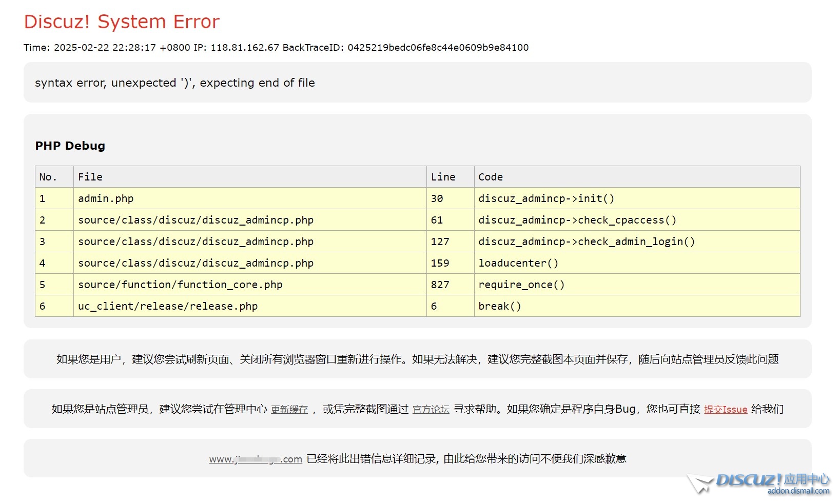
Task: Select the uc_client/release/release.php cell
Action: point(168,306)
